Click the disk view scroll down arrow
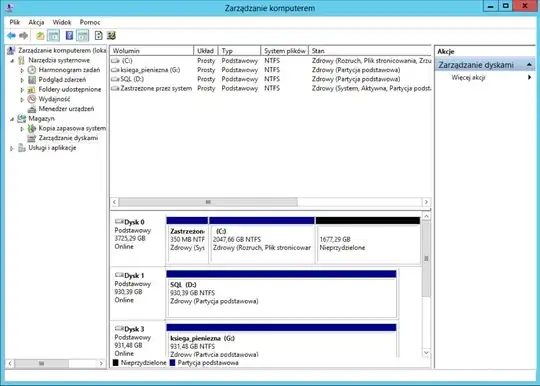 coord(426,353)
